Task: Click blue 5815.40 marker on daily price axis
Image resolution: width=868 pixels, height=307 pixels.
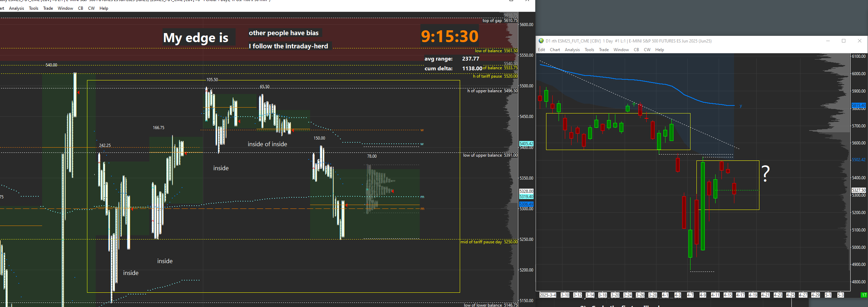Action: [859, 105]
